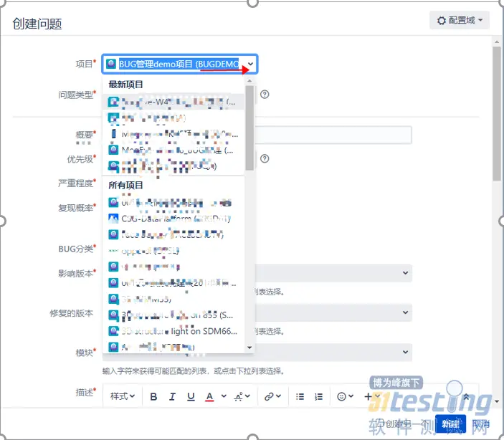Click the BUG管理demo项目 project text field
Viewport: 504px width, 440px height.
pos(179,64)
